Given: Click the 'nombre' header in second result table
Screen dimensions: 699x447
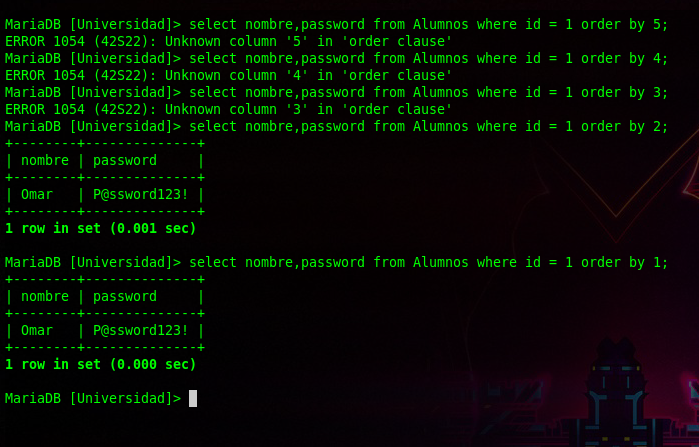Looking at the screenshot, I should click(45, 296).
